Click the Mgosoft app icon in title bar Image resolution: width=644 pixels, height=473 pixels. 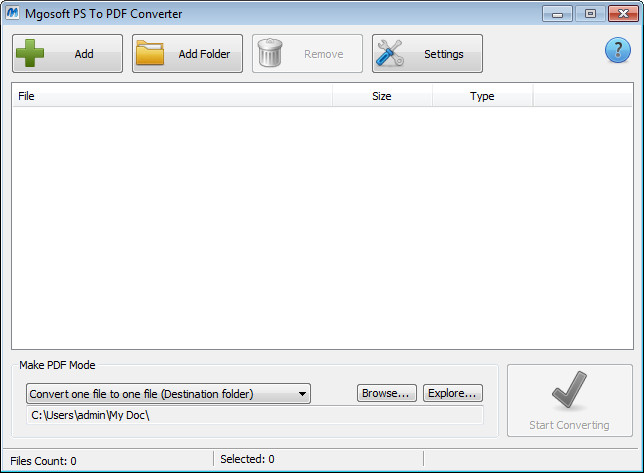[12, 13]
